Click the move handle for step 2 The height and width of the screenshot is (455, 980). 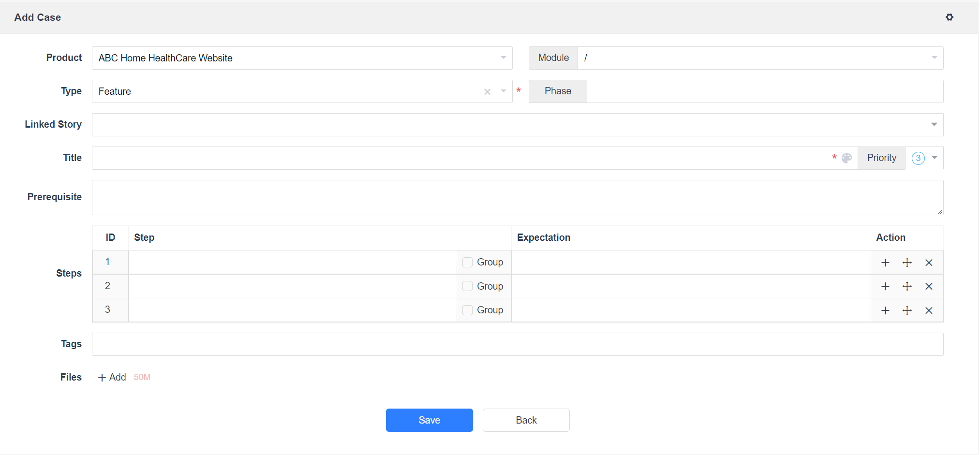click(907, 286)
